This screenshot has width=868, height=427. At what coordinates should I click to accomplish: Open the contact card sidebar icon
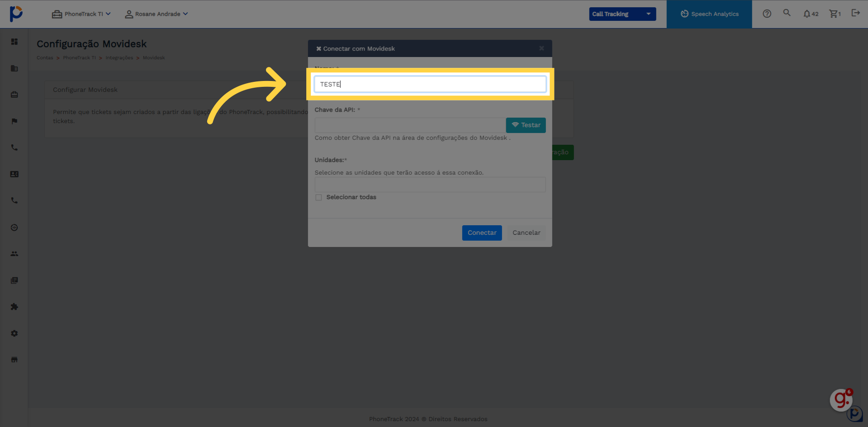14,174
